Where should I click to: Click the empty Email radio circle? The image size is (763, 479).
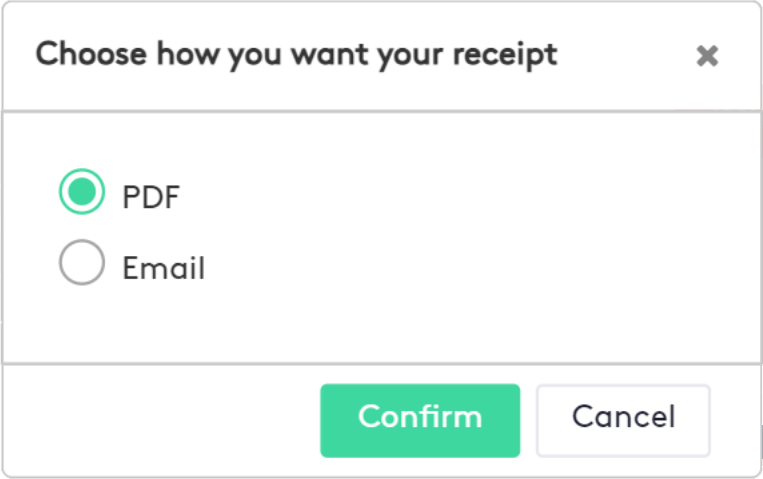tap(82, 265)
